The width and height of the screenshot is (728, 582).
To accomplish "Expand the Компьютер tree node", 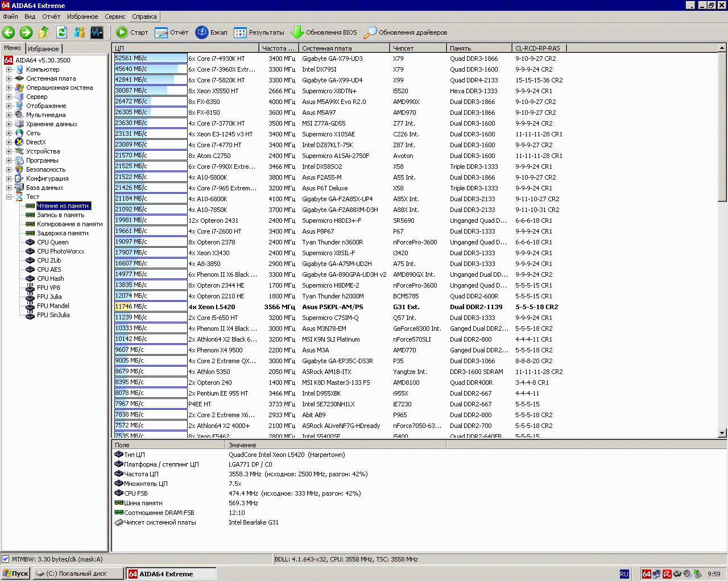I will [9, 69].
